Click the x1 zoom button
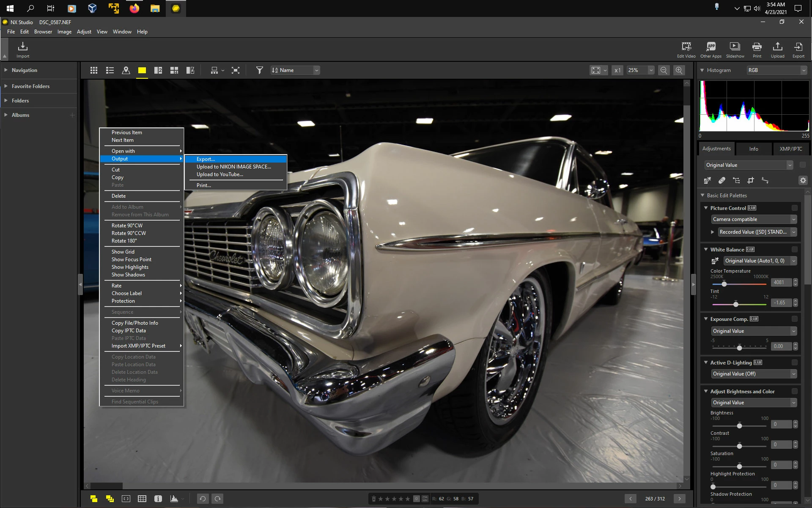 point(617,70)
